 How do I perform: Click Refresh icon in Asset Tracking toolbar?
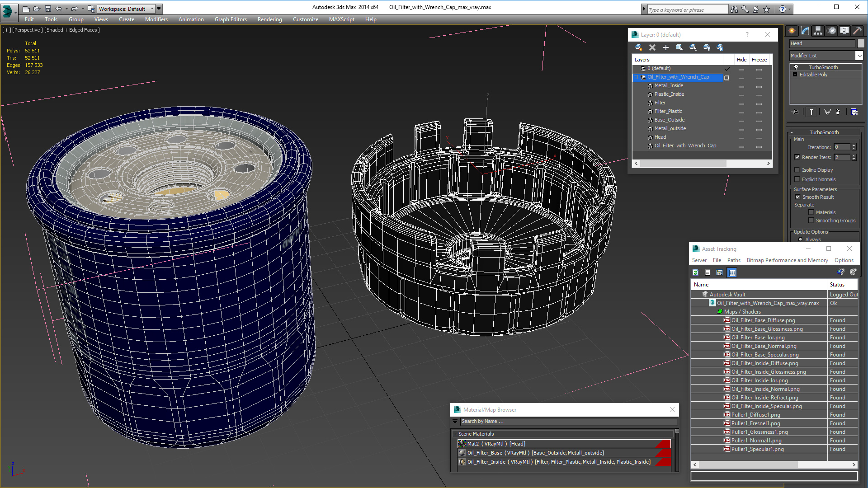(696, 272)
